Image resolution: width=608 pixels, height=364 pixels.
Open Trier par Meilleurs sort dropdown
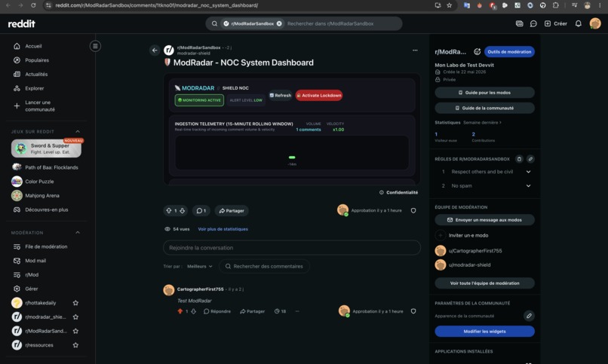click(200, 267)
